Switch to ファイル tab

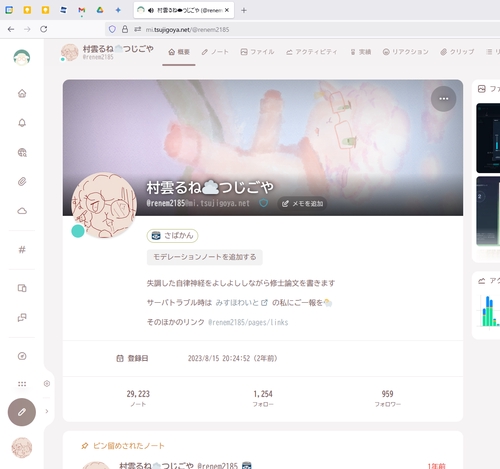click(x=257, y=52)
